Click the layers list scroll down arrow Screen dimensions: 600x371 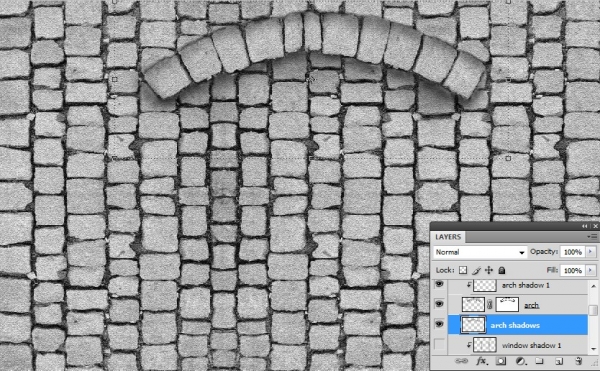593,349
